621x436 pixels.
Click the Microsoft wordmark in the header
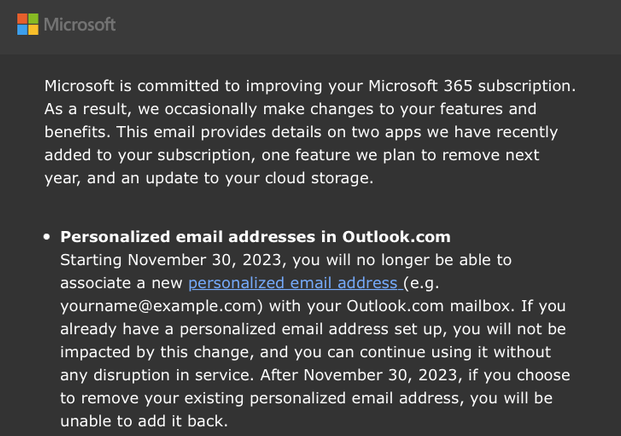coord(80,25)
